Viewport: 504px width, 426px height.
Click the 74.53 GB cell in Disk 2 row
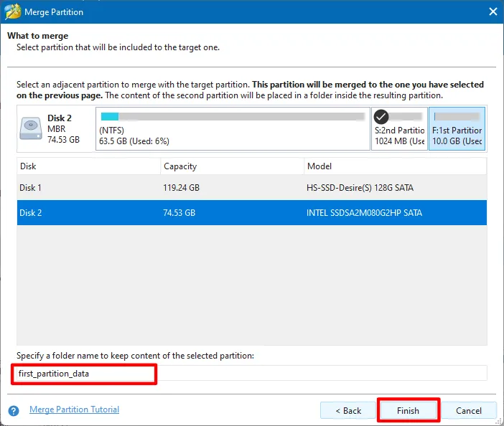[179, 213]
